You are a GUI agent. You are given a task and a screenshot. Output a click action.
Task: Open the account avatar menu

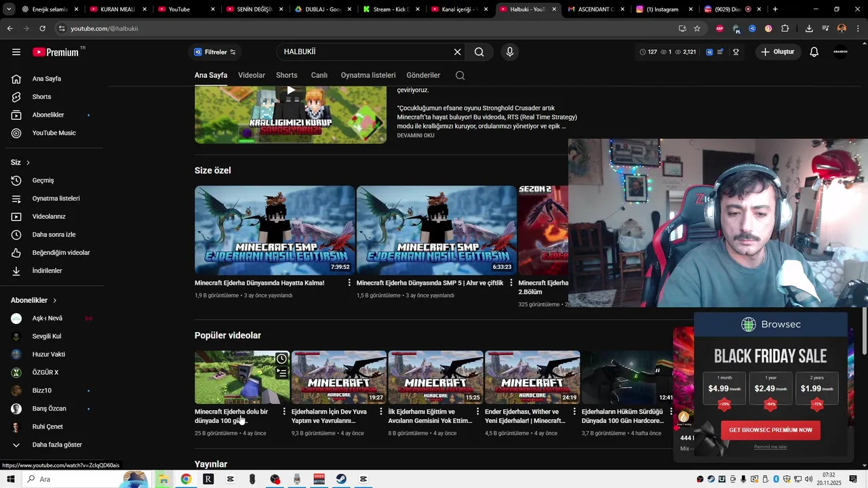click(x=840, y=52)
